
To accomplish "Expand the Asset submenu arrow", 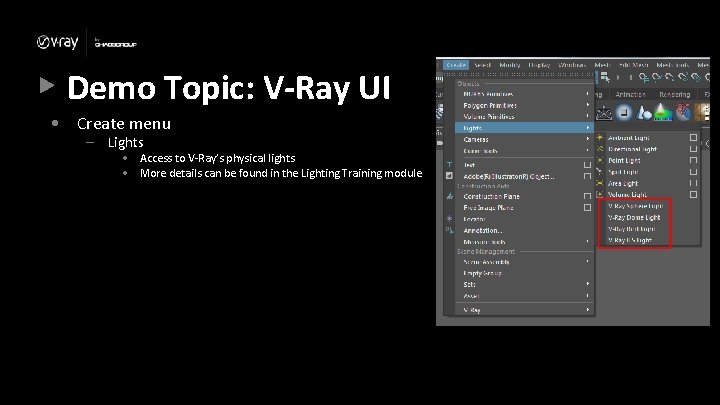I will click(588, 296).
